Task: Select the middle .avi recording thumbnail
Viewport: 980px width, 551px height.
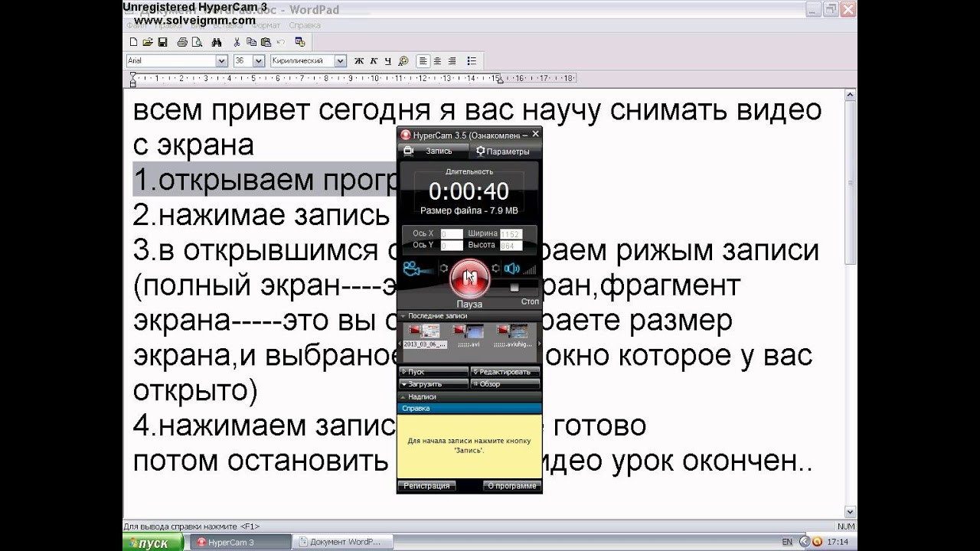Action: [x=467, y=335]
